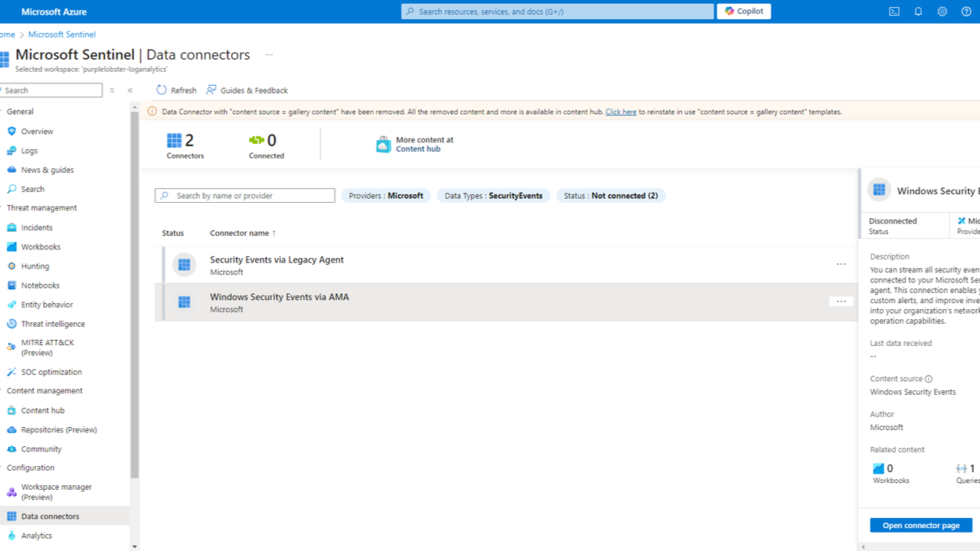The width and height of the screenshot is (980, 551).
Task: Open Content hub link in summary bar
Action: point(418,149)
